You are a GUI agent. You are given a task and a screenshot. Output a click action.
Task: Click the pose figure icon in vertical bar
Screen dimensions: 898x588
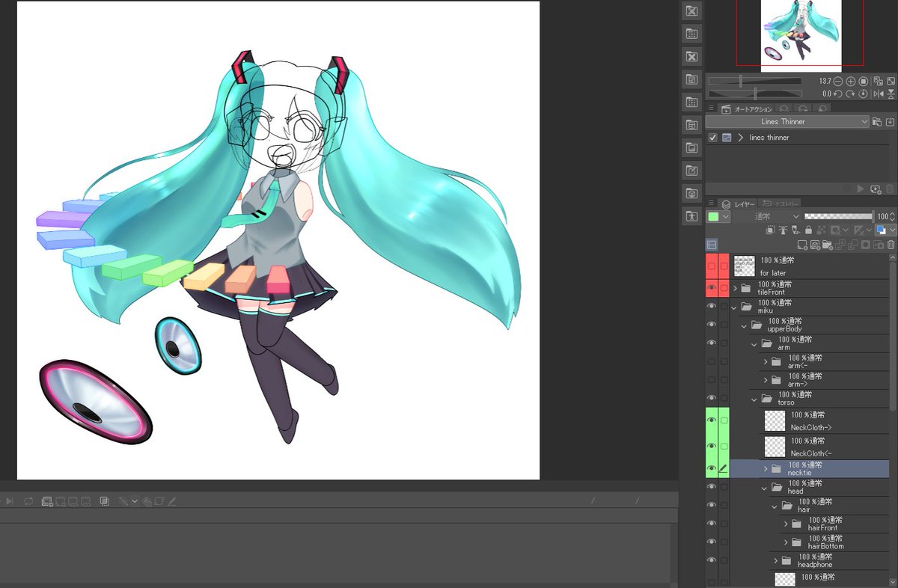point(691,216)
